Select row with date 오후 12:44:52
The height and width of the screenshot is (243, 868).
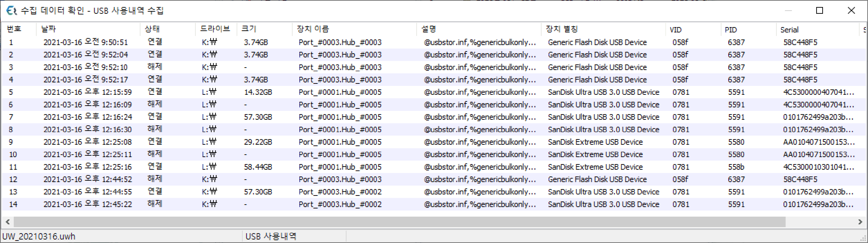pos(434,179)
